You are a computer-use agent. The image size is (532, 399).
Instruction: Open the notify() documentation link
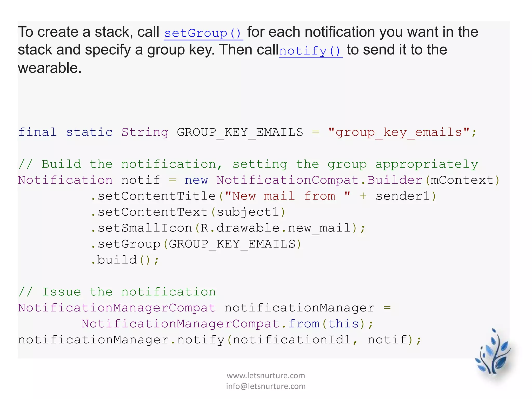[x=311, y=51]
